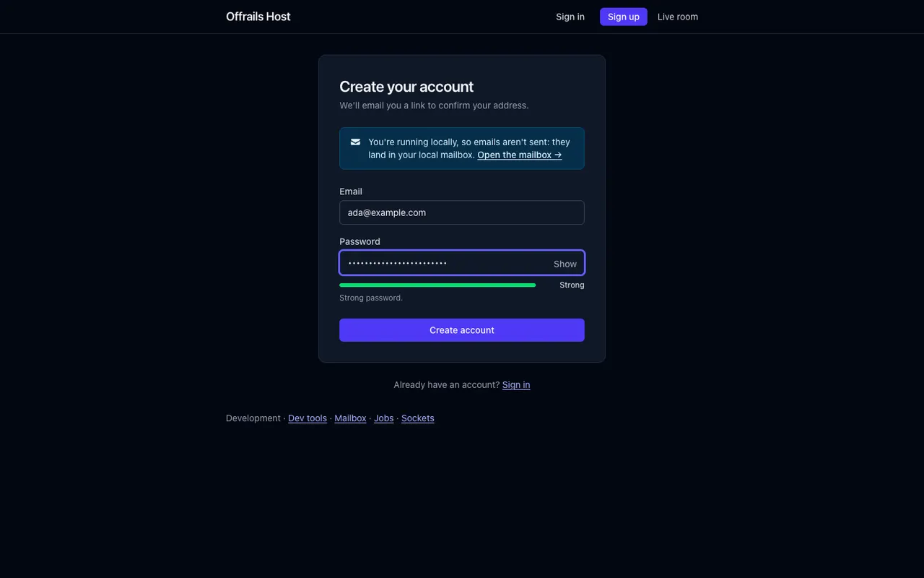Go to Sign in in the header
Screen dimensions: 924x578
coord(570,17)
